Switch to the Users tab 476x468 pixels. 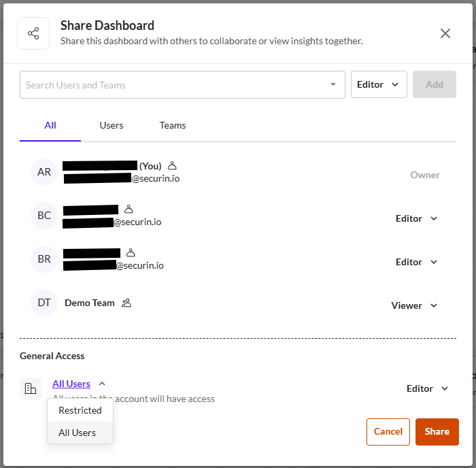(x=112, y=125)
